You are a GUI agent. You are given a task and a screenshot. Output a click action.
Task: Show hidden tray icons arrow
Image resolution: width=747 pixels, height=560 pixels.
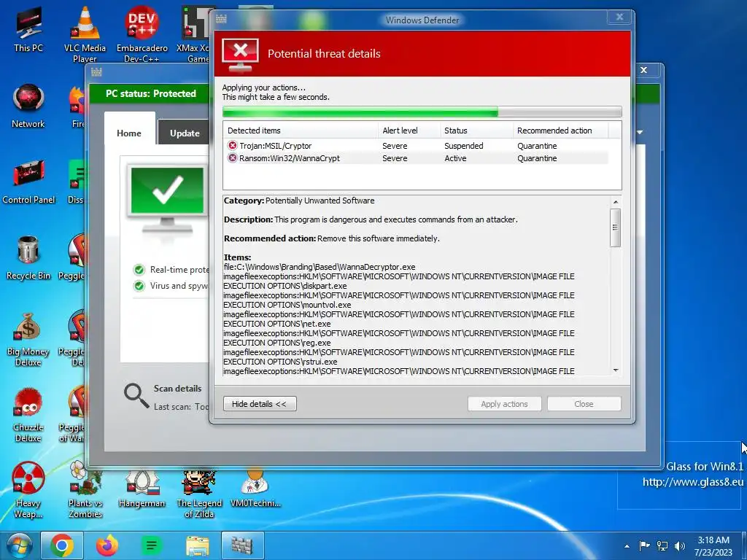(627, 546)
